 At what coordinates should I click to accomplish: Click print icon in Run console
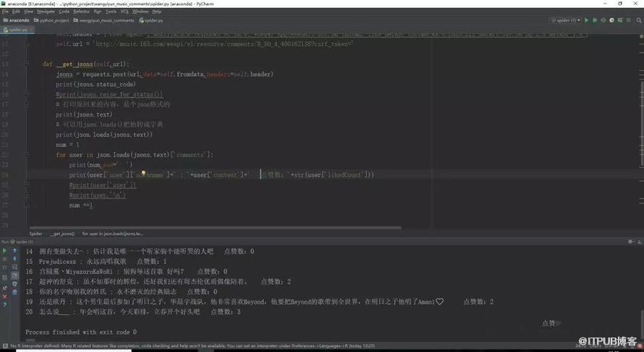[x=14, y=284]
